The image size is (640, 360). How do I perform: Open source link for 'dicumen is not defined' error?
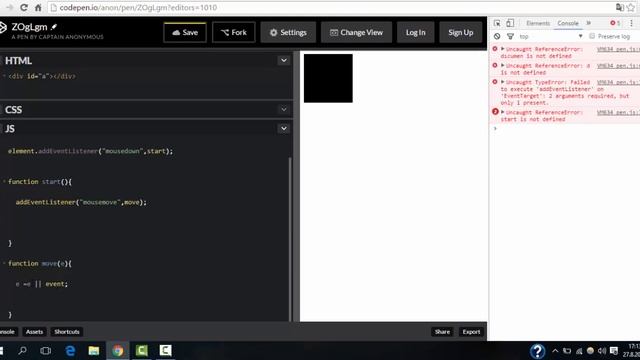point(618,49)
